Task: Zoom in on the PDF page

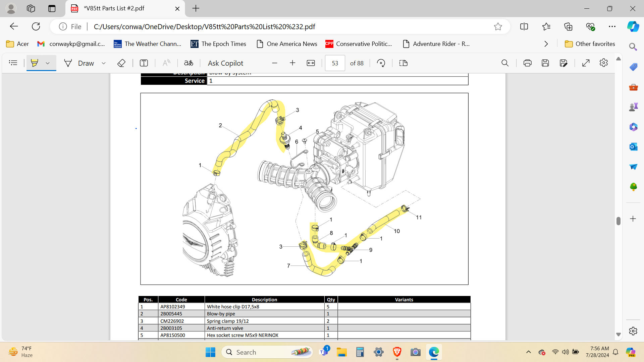Action: tap(292, 63)
